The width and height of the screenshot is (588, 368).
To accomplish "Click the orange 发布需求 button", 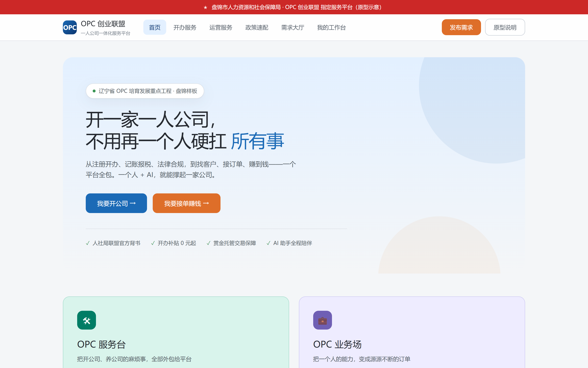I will (461, 27).
